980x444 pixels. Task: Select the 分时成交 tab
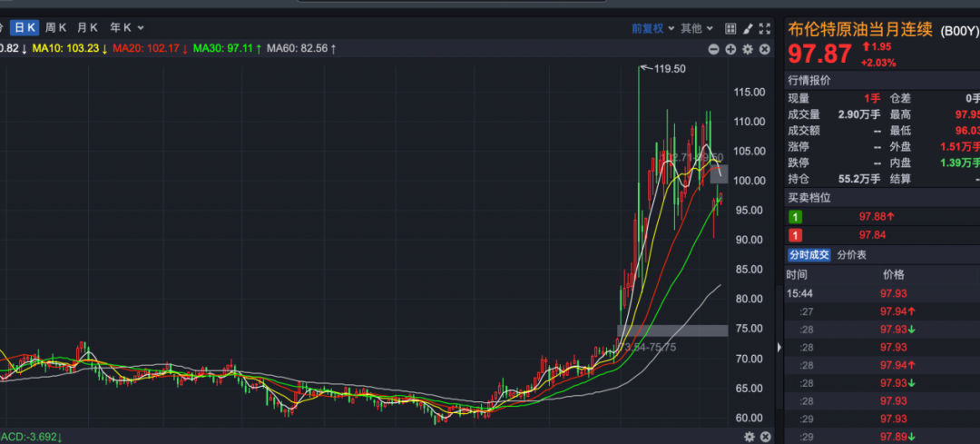808,255
